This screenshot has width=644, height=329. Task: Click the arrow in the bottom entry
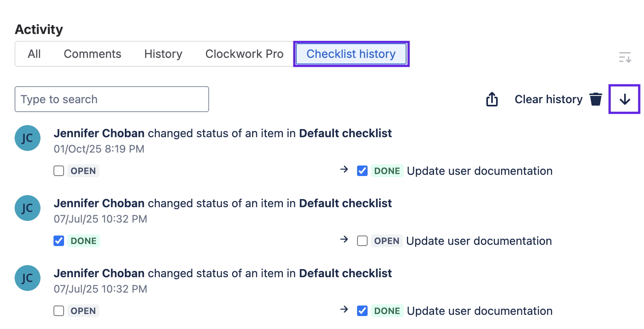pyautogui.click(x=344, y=309)
